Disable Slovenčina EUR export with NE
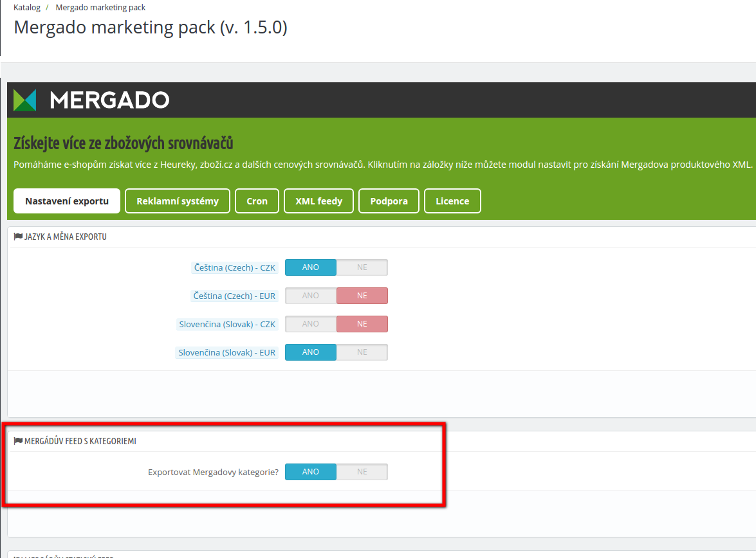 pos(362,352)
